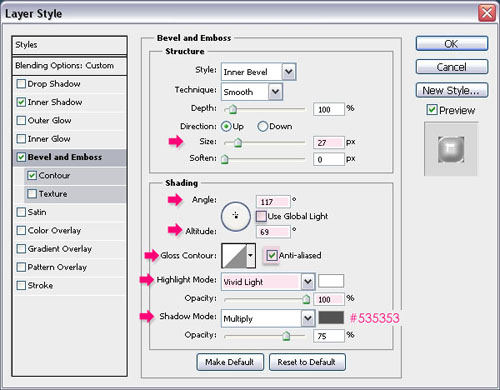The height and width of the screenshot is (390, 500).
Task: Select the Styles panel entry
Action: click(69, 45)
